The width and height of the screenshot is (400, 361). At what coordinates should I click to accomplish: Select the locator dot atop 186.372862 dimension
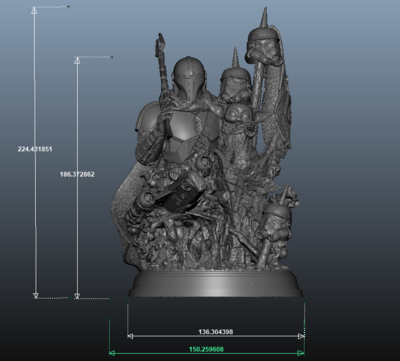tap(112, 57)
